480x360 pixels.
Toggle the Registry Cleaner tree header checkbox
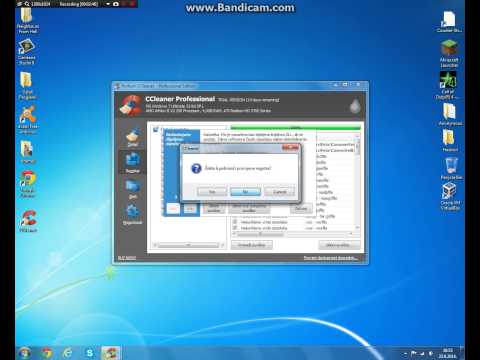155,129
